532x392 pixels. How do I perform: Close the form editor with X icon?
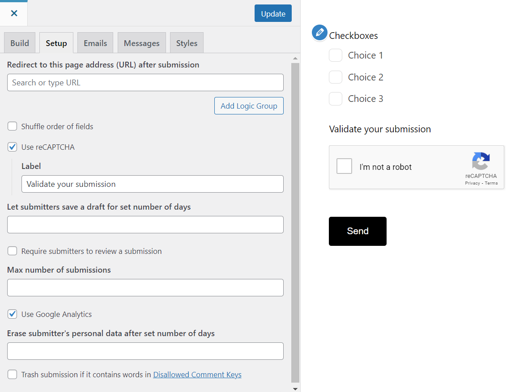tap(14, 13)
